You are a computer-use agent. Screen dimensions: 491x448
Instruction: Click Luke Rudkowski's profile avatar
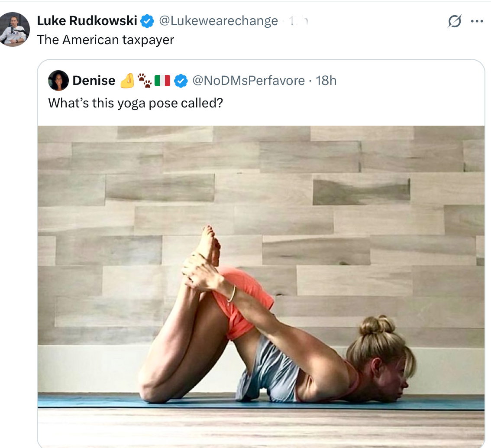tap(14, 29)
